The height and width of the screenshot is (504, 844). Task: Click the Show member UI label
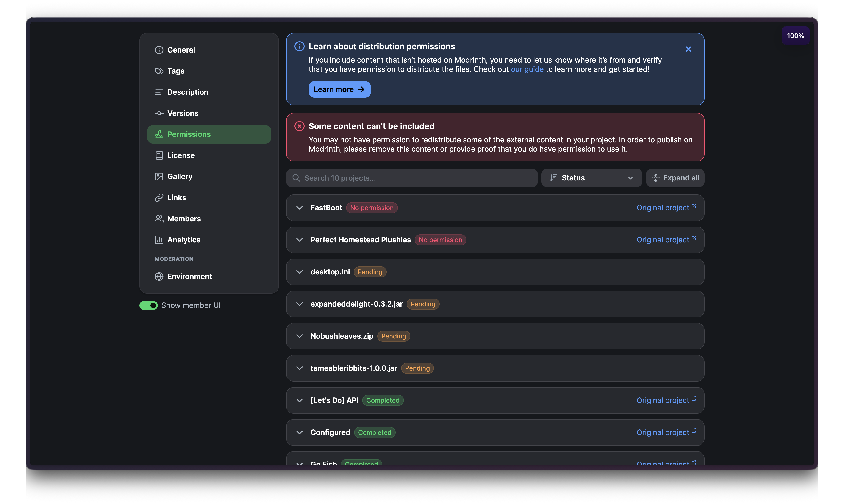coord(191,305)
